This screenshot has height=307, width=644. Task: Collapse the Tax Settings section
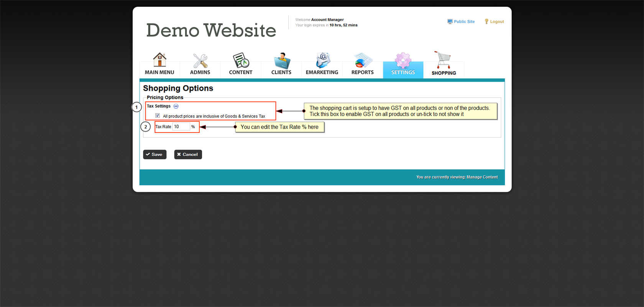click(x=176, y=106)
